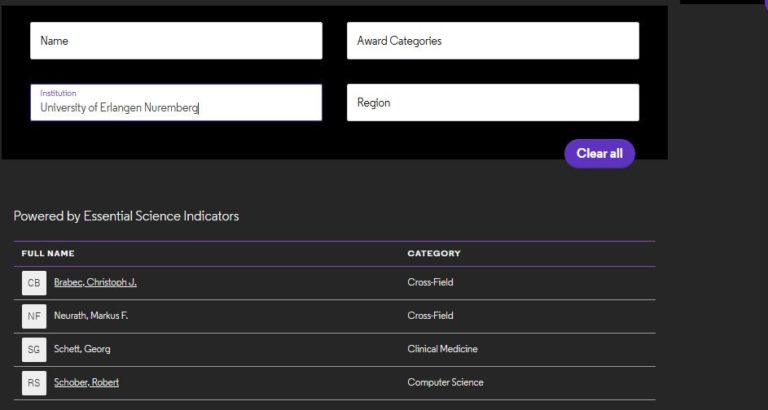Open the Award Categories filter
The height and width of the screenshot is (410, 768).
pyautogui.click(x=492, y=41)
